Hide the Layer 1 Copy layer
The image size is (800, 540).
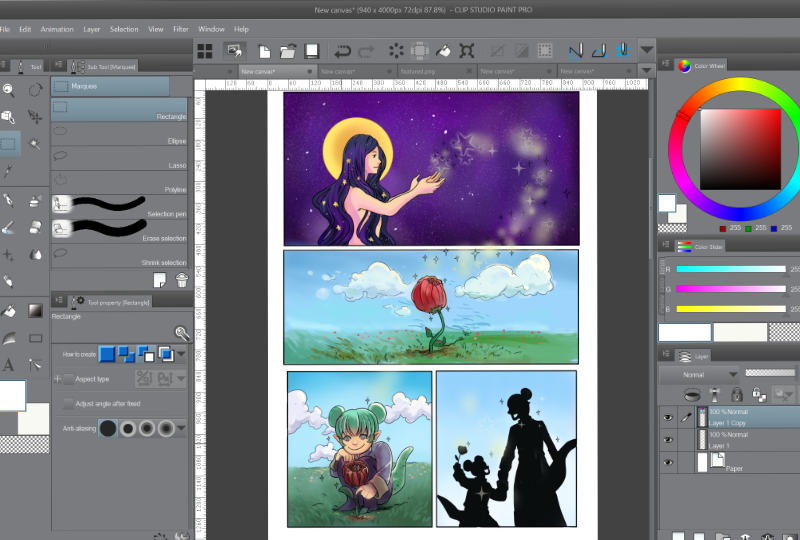point(667,418)
